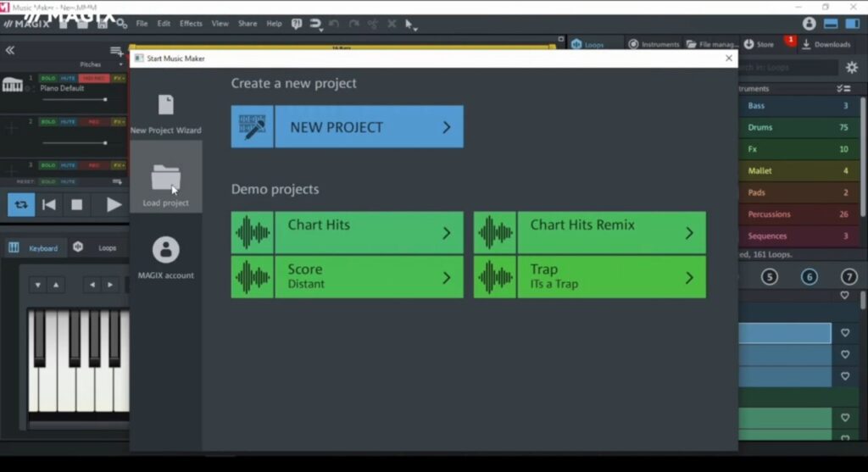
Task: Adjust the track 2 volume slider
Action: (x=75, y=142)
